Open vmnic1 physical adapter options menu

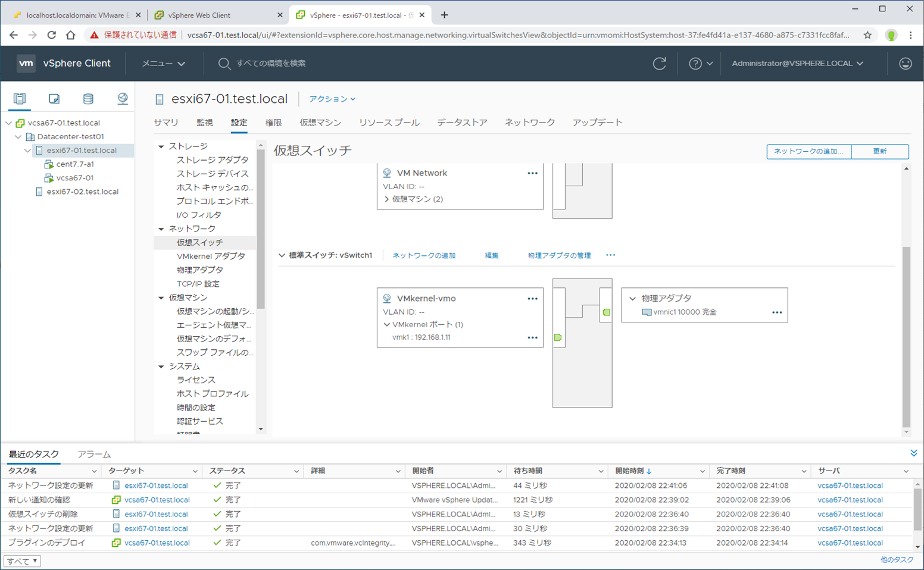point(777,312)
